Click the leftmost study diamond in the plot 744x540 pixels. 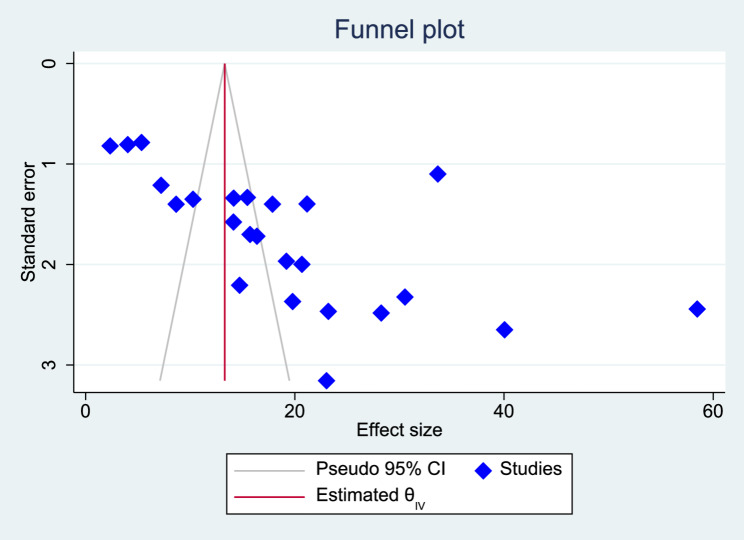click(110, 146)
